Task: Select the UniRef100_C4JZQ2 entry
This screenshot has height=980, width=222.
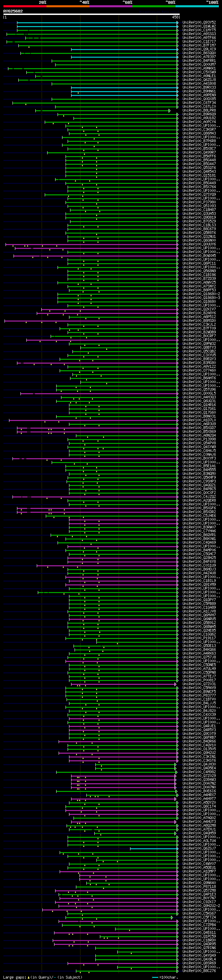Action: (199, 497)
